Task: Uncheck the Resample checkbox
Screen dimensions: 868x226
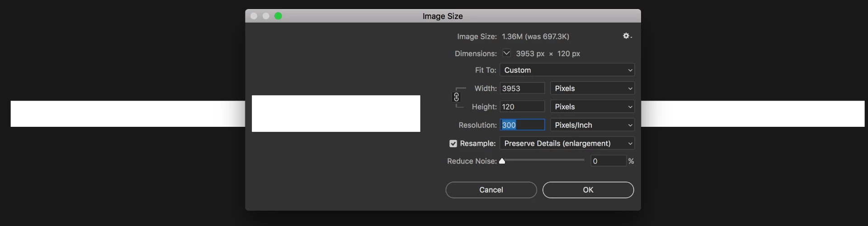Action: click(x=453, y=144)
